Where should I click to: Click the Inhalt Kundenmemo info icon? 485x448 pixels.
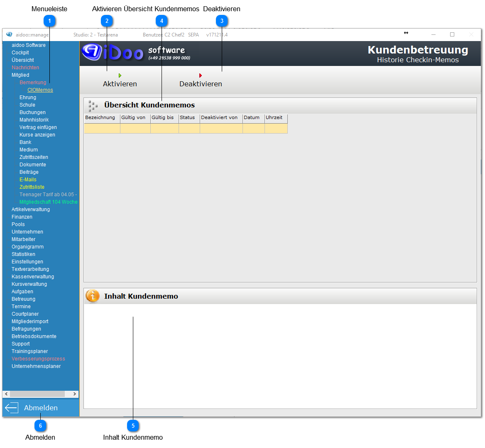point(93,296)
